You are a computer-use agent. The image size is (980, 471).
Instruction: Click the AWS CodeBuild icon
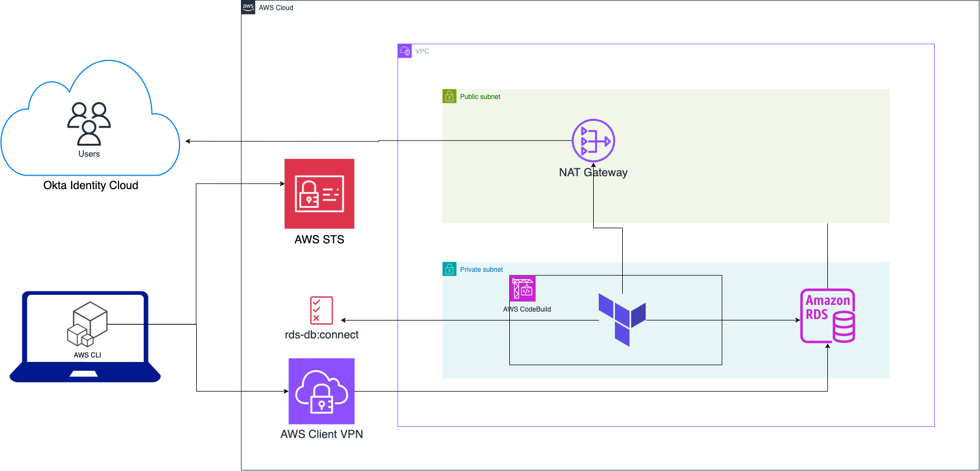point(523,289)
